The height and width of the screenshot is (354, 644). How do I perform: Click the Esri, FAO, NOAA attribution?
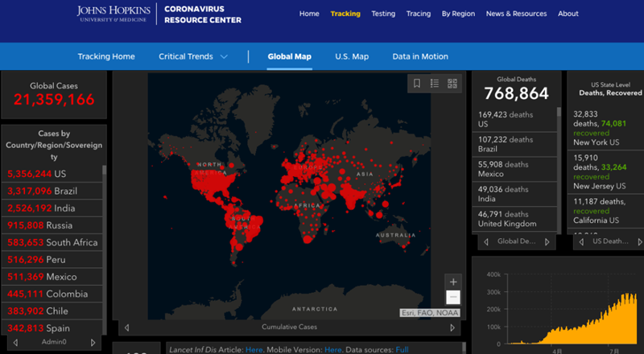(430, 313)
